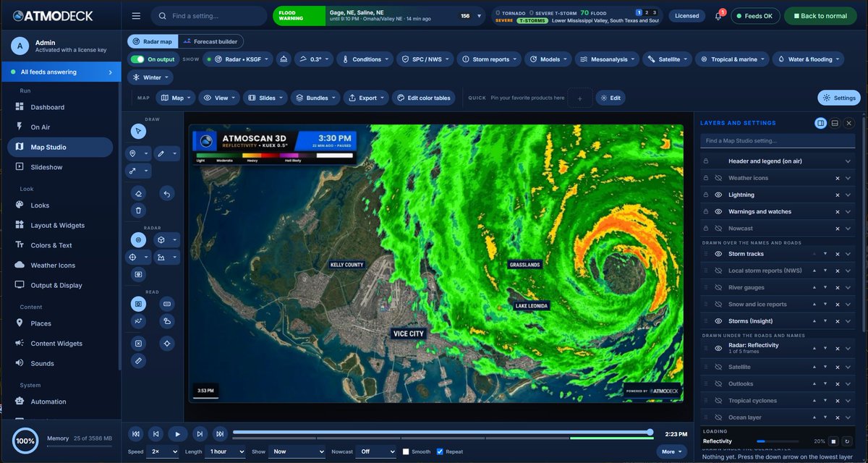Open the Length dropdown showing 1 hour
The image size is (868, 463).
coord(226,451)
